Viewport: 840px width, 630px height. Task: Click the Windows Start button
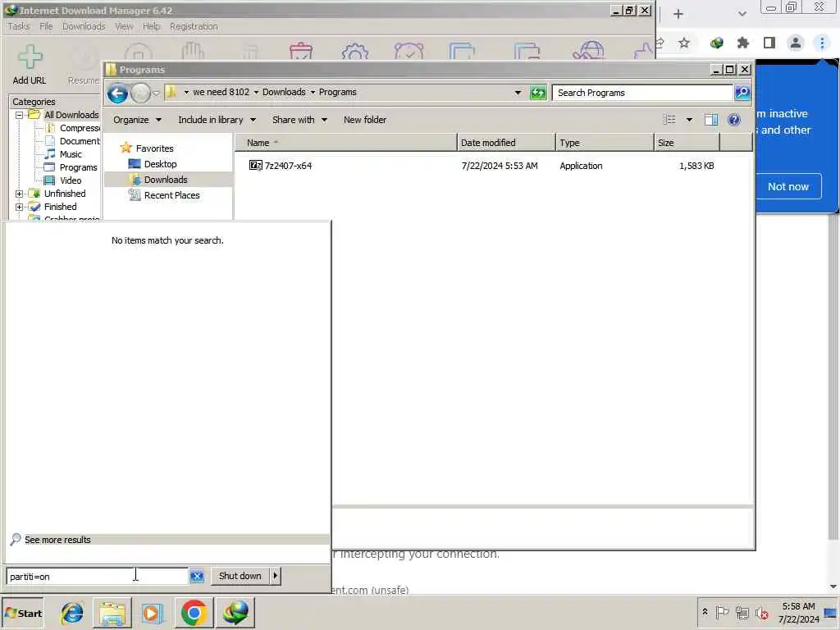(23, 614)
